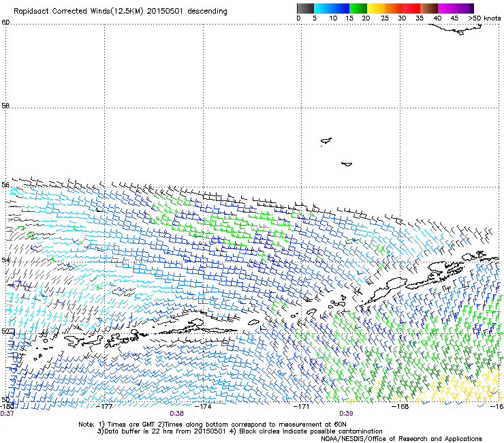Click the "-171" longitude axis label
This screenshot has width=504, height=443.
coord(301,406)
